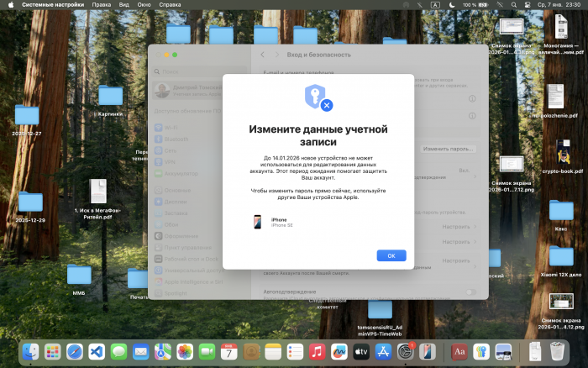The width and height of the screenshot is (588, 368).
Task: Open keyboard input source menu
Action: pyautogui.click(x=435, y=5)
